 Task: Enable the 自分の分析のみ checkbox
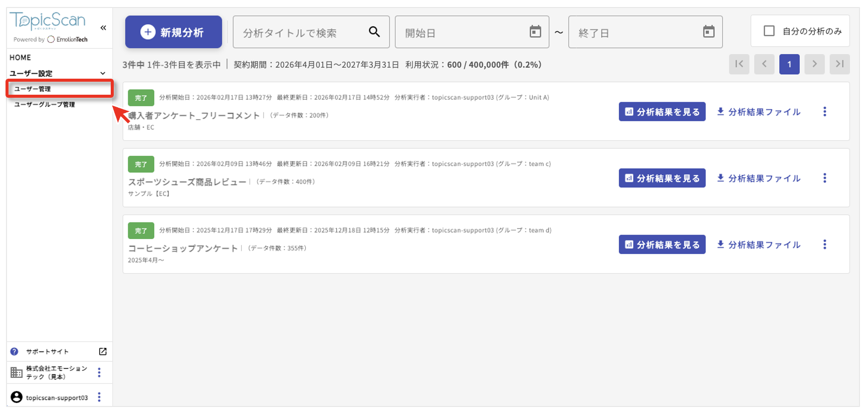(769, 31)
